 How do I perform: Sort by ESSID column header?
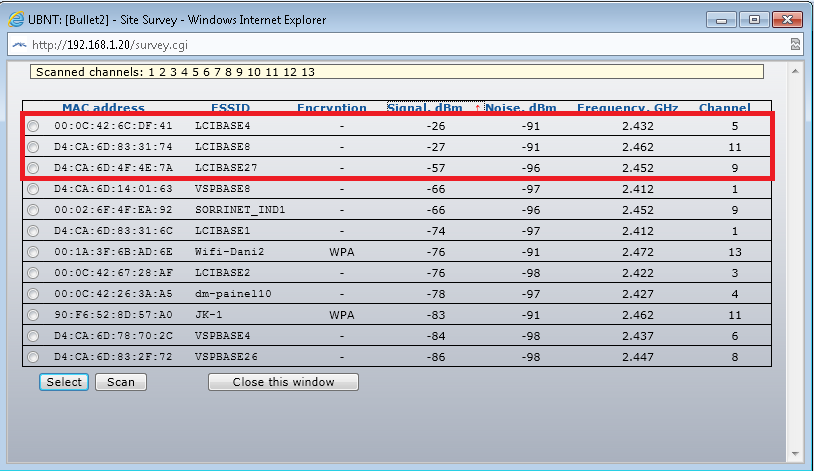230,107
